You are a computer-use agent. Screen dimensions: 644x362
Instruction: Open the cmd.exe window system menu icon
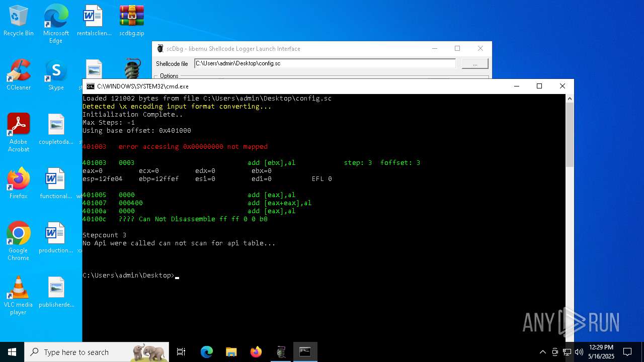[x=91, y=86]
